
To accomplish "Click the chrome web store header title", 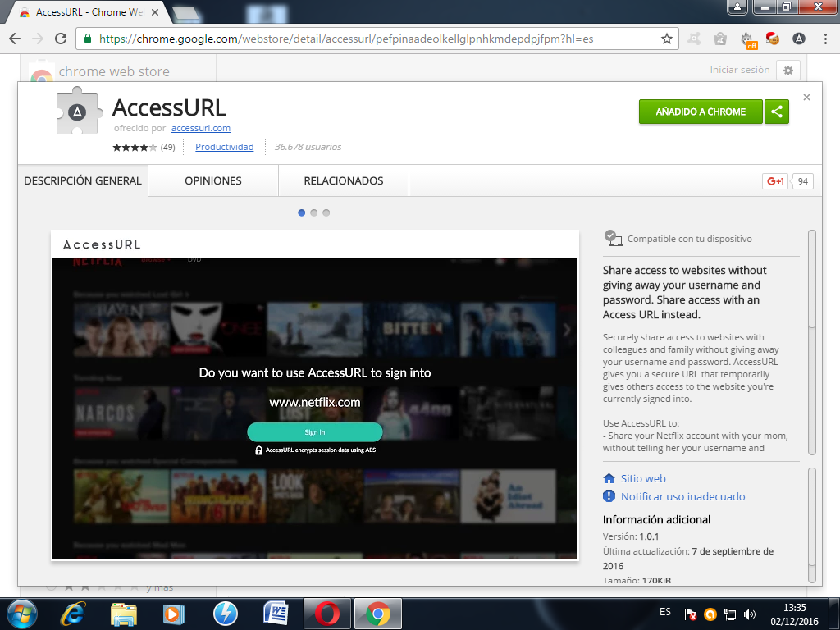I will pyautogui.click(x=114, y=71).
